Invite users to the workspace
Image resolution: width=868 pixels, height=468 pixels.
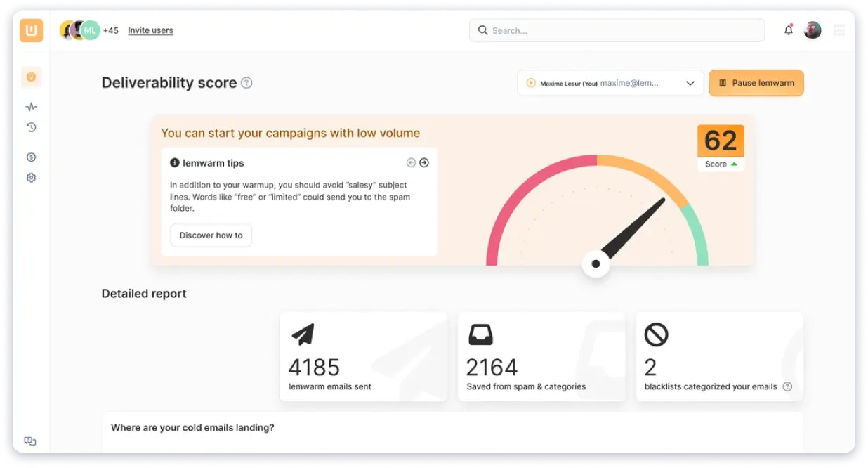[150, 30]
